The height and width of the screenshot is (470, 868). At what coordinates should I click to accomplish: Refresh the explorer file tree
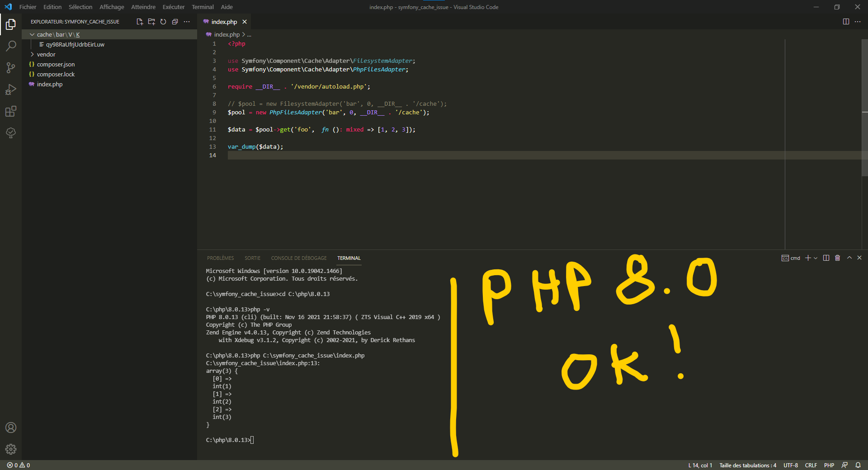[x=163, y=22]
